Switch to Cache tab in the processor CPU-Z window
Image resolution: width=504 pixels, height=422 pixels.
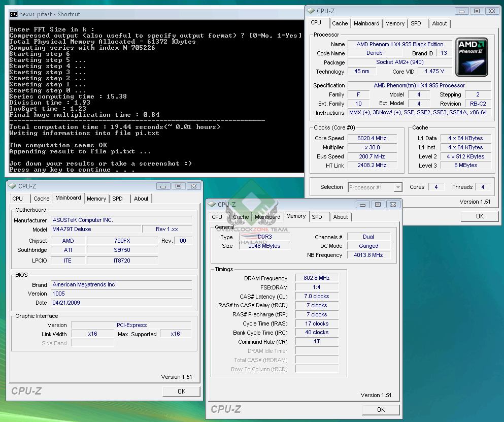point(340,23)
